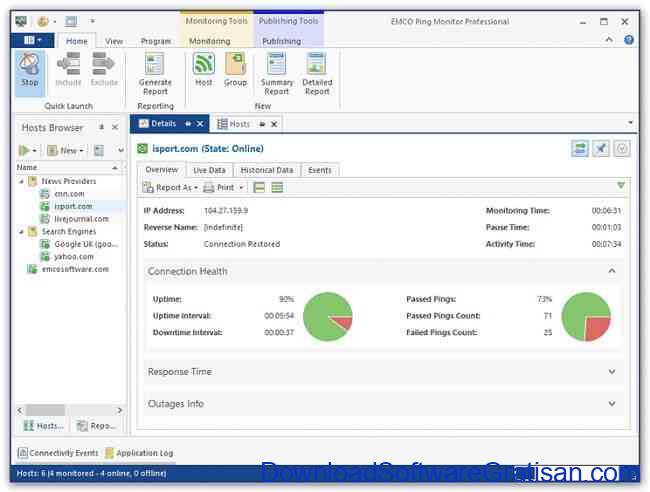Click the New button in Hosts Browser toolbar
Viewport: 650px width, 492px height.
click(x=65, y=150)
